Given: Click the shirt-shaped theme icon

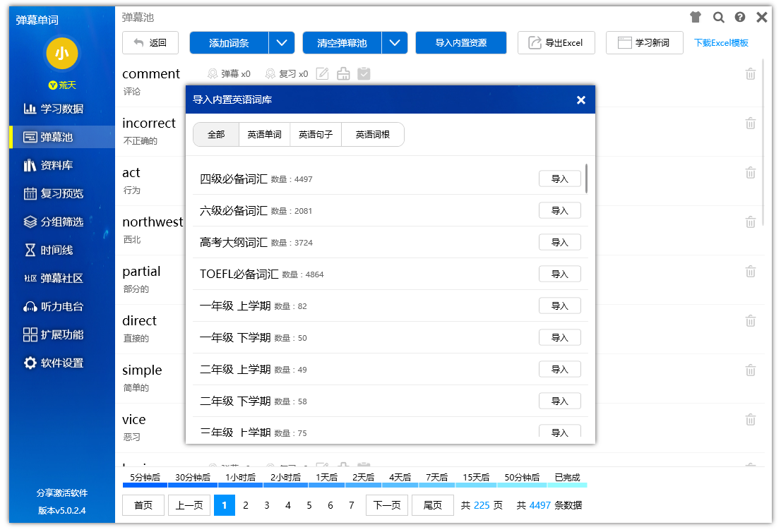Looking at the screenshot, I should click(696, 18).
